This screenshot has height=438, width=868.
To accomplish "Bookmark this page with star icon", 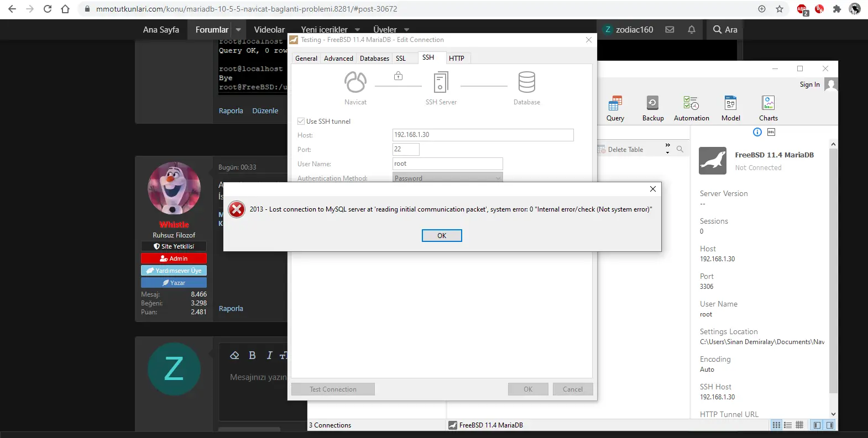I will pyautogui.click(x=780, y=9).
